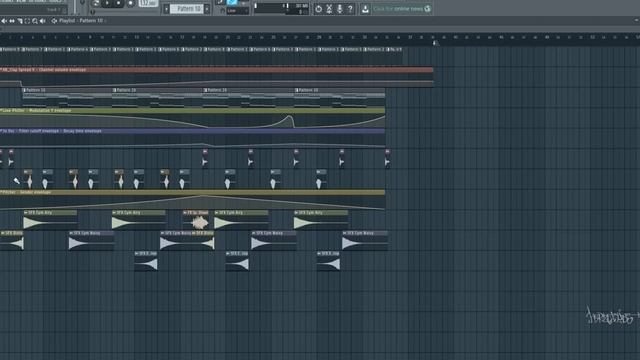The image size is (640, 360).
Task: Click the playback speaker tool in playlist toolbar
Action: click(x=42, y=20)
